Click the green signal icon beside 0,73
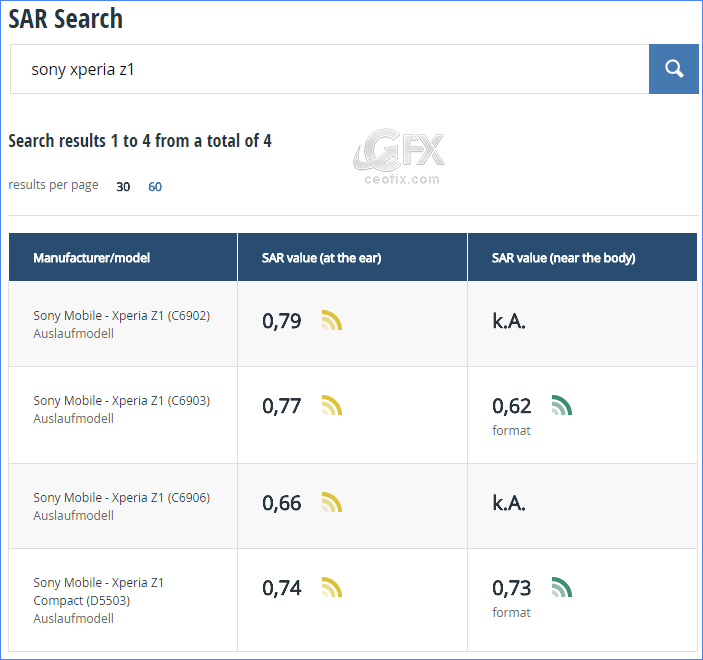The height and width of the screenshot is (660, 703). 562,587
